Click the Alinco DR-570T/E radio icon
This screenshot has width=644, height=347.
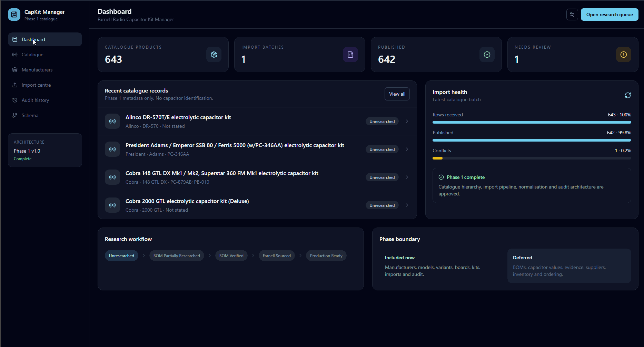tap(112, 121)
